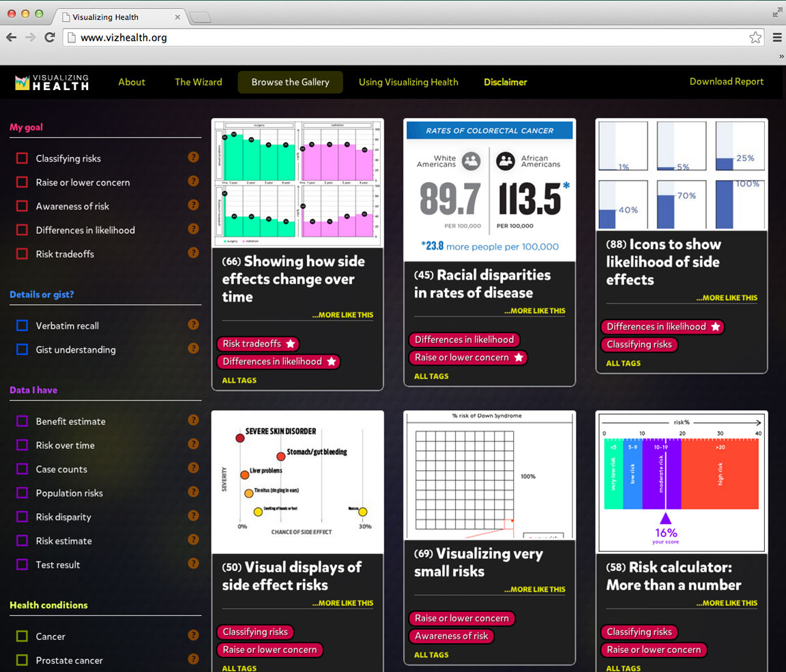
Task: Click help icon next to Gist understanding
Action: 193,349
